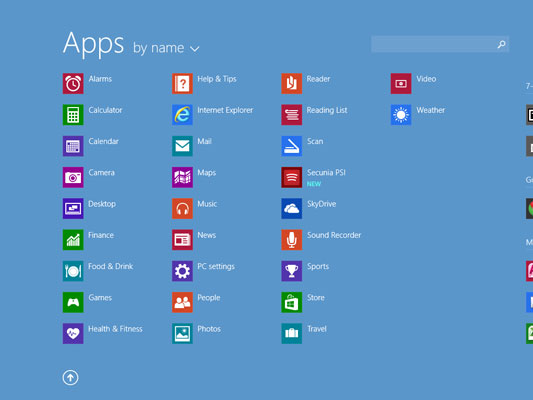Click the 'Video' text label

click(x=426, y=79)
